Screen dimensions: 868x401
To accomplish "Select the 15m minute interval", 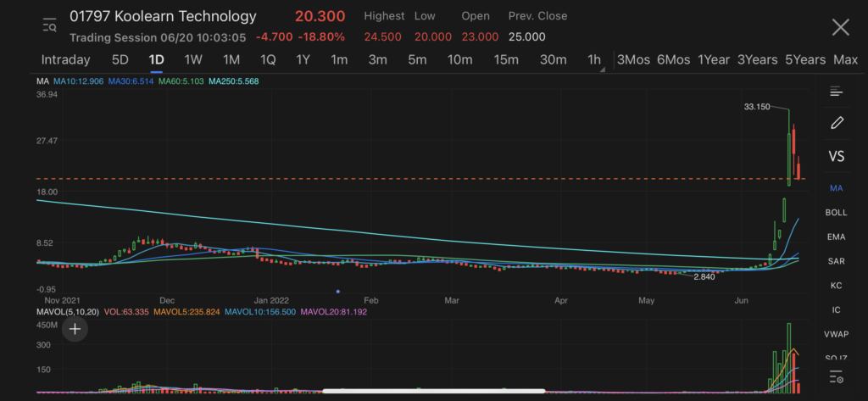I will [506, 60].
